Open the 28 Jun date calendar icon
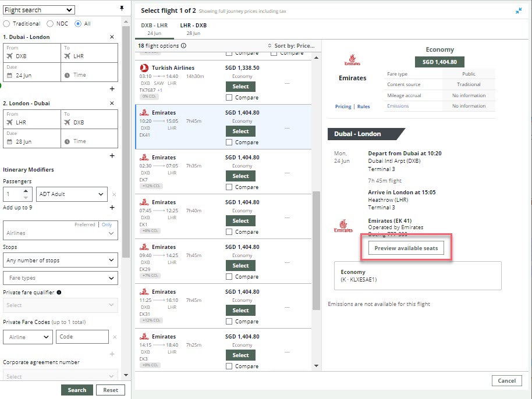Viewport: 532px width, 399px height. (x=9, y=142)
